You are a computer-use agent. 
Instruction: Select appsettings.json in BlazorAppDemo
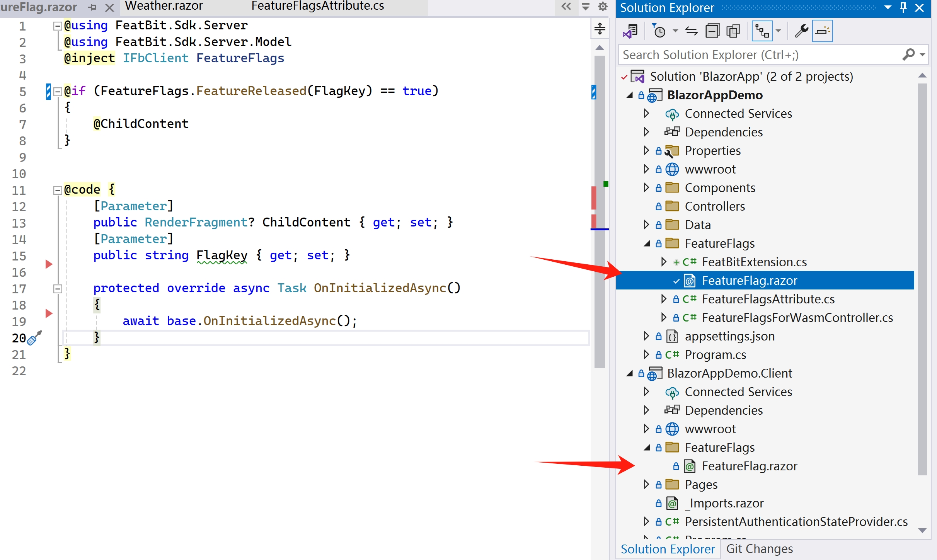coord(729,336)
